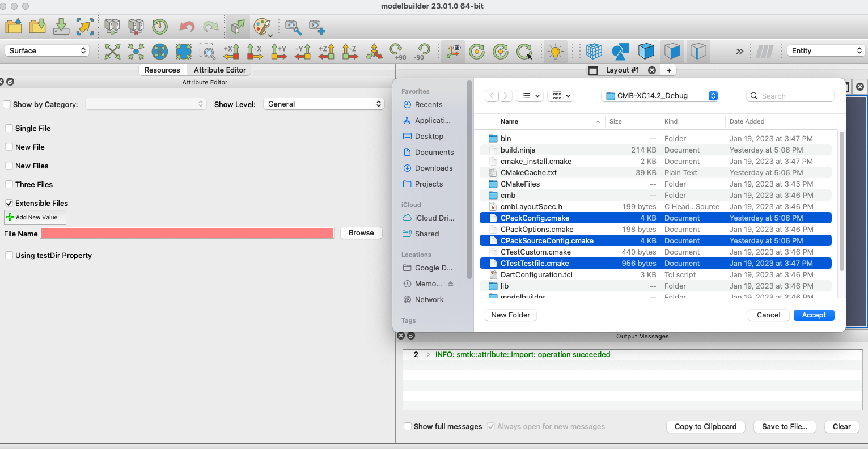Click the yellow arrow extract selection icon
This screenshot has width=868, height=449.
pos(85,26)
